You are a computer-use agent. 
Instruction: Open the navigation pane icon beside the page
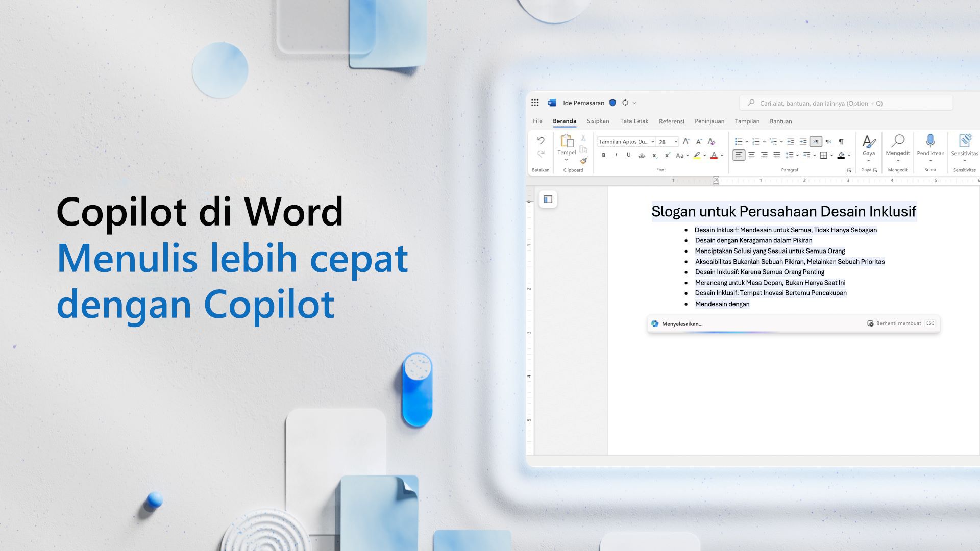point(548,199)
